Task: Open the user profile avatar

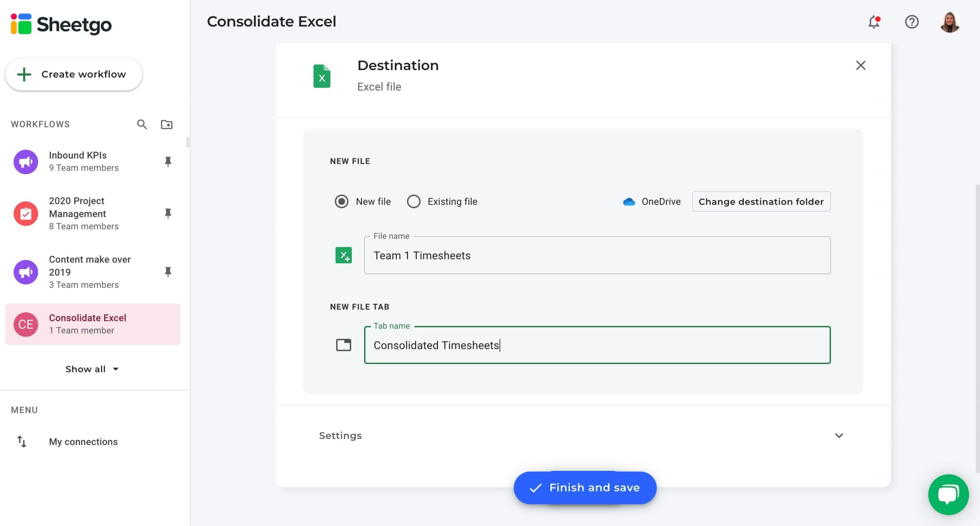Action: 950,22
